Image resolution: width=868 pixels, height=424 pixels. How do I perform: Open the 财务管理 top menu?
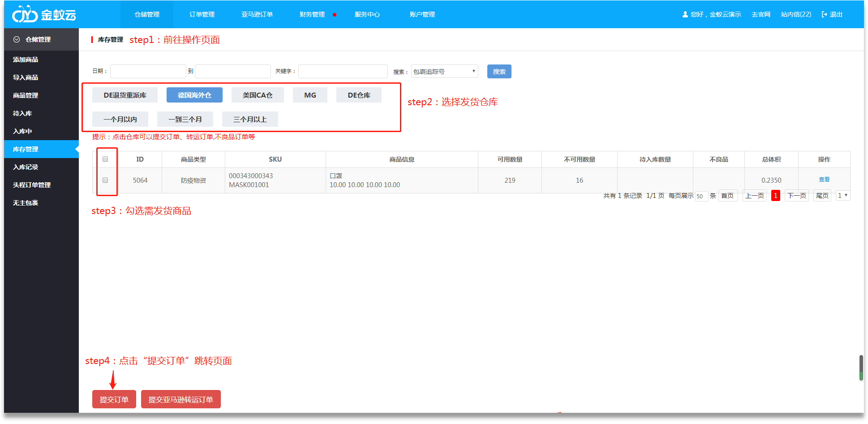(312, 14)
